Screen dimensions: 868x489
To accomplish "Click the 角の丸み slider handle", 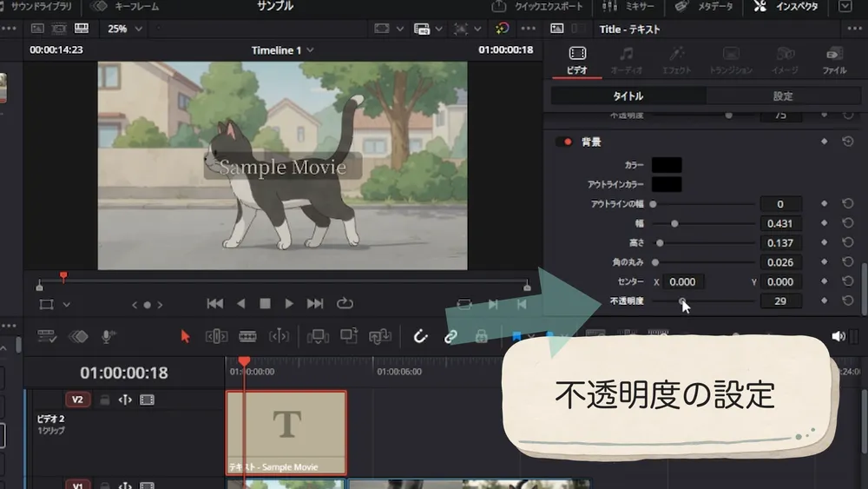I will click(655, 262).
